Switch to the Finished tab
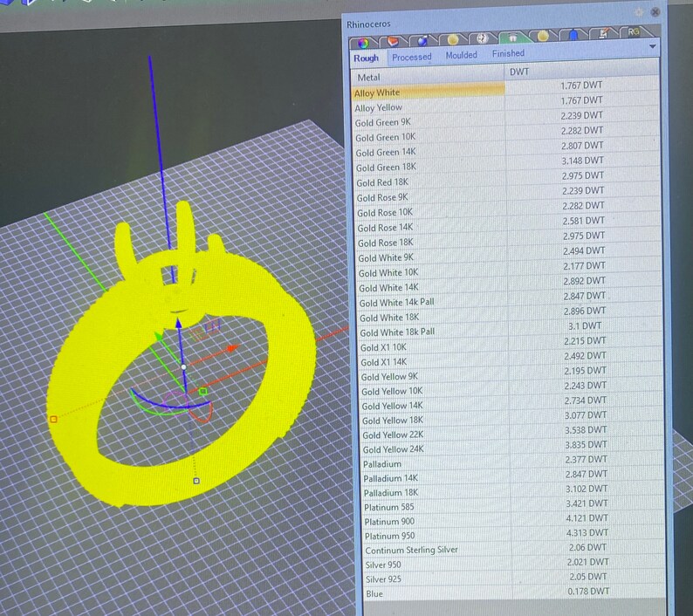 click(x=508, y=53)
